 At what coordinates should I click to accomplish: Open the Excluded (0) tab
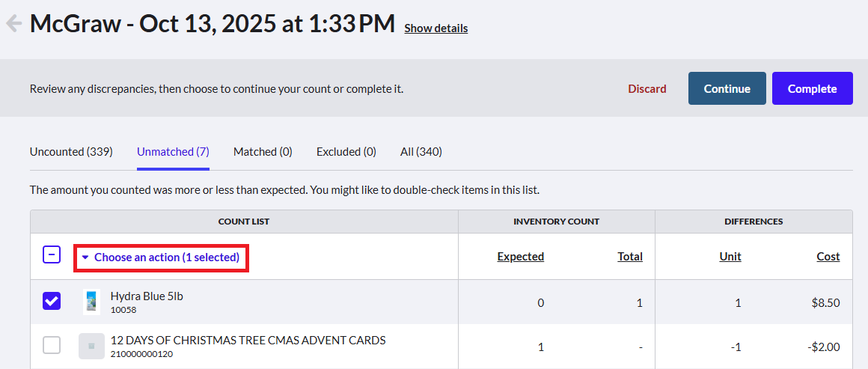tap(346, 152)
